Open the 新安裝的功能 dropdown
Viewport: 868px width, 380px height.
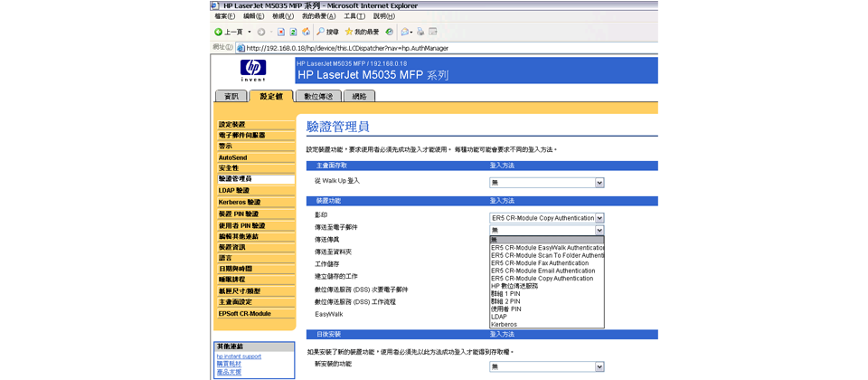(x=547, y=366)
